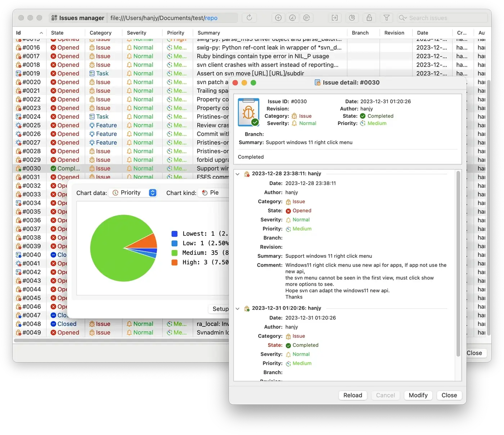Create a new issue using the plus toolbar icon
504x435 pixels.
click(278, 17)
